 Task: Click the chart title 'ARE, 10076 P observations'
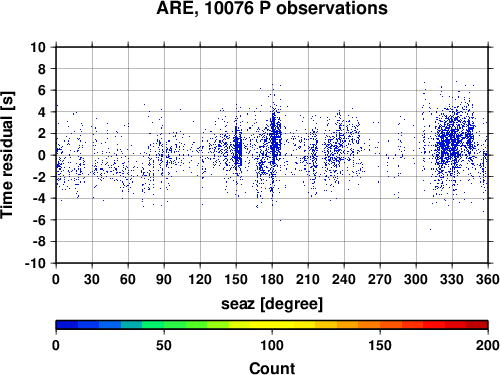272,8
